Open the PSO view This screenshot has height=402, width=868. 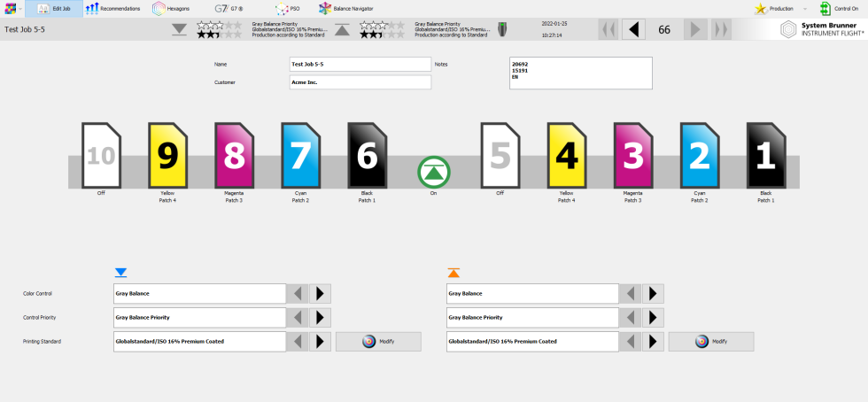(x=288, y=9)
